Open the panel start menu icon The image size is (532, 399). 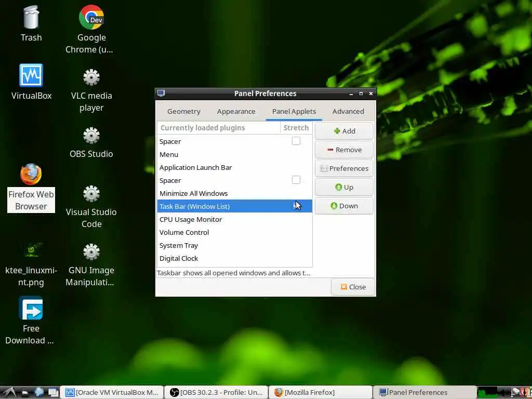(9, 392)
